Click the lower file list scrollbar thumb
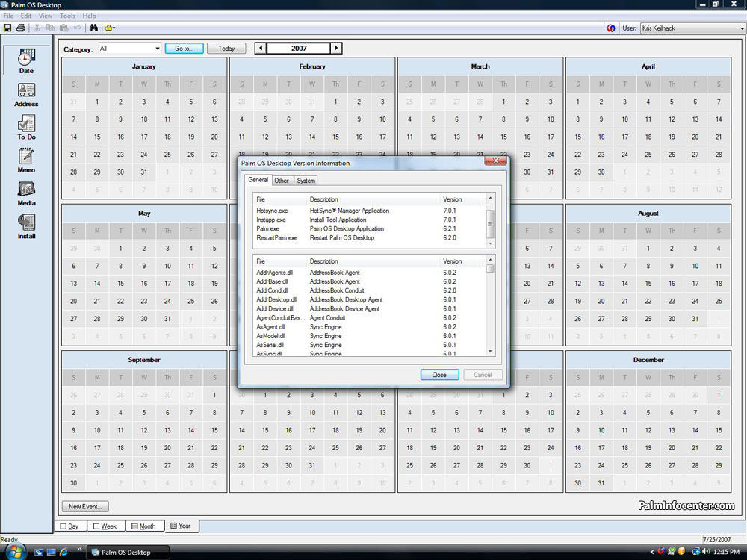Screen dimensions: 747x560 (x=490, y=269)
